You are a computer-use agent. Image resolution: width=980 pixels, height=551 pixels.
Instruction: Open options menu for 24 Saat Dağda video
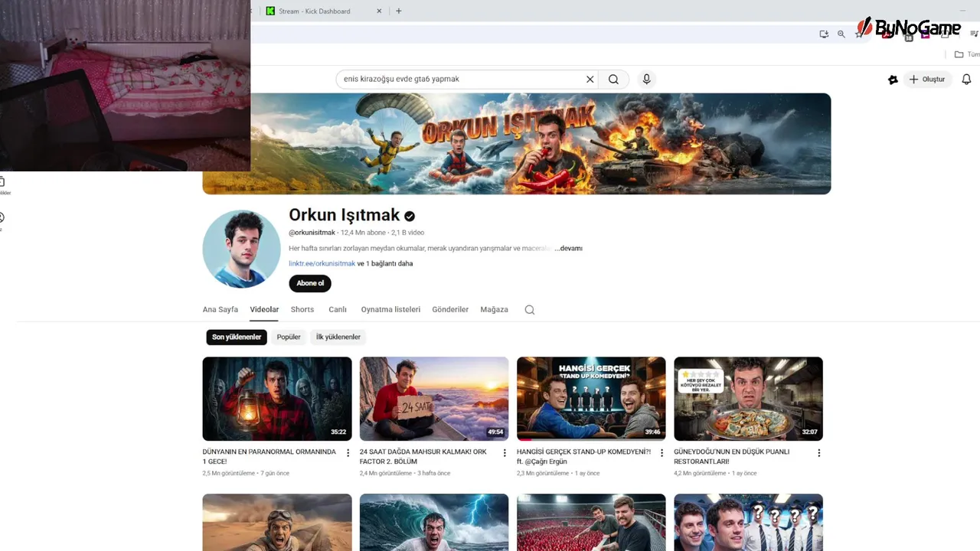(505, 453)
